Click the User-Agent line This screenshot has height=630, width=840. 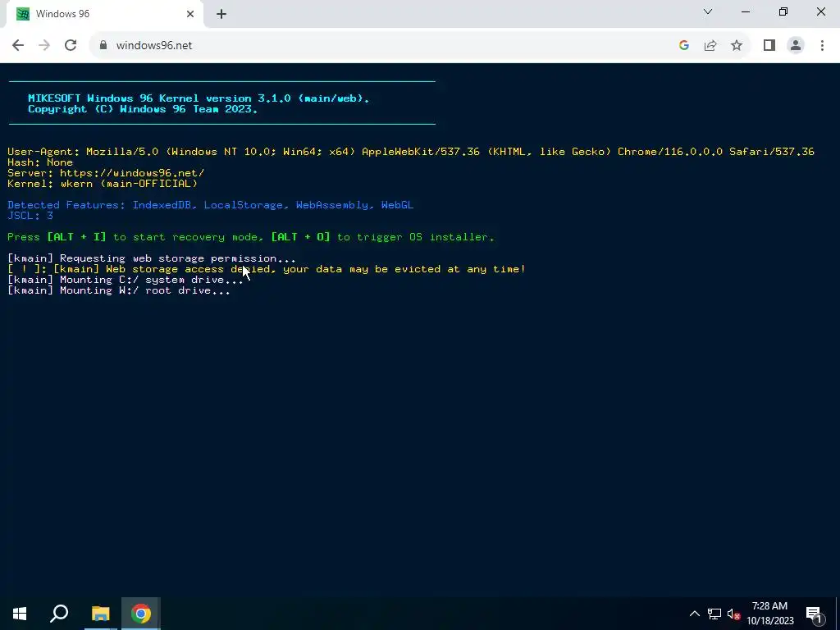point(411,152)
